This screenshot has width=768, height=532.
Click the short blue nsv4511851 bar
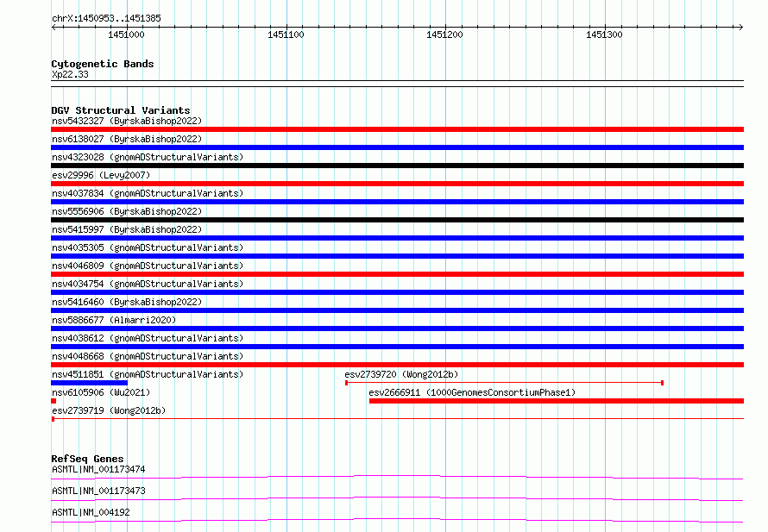point(89,383)
